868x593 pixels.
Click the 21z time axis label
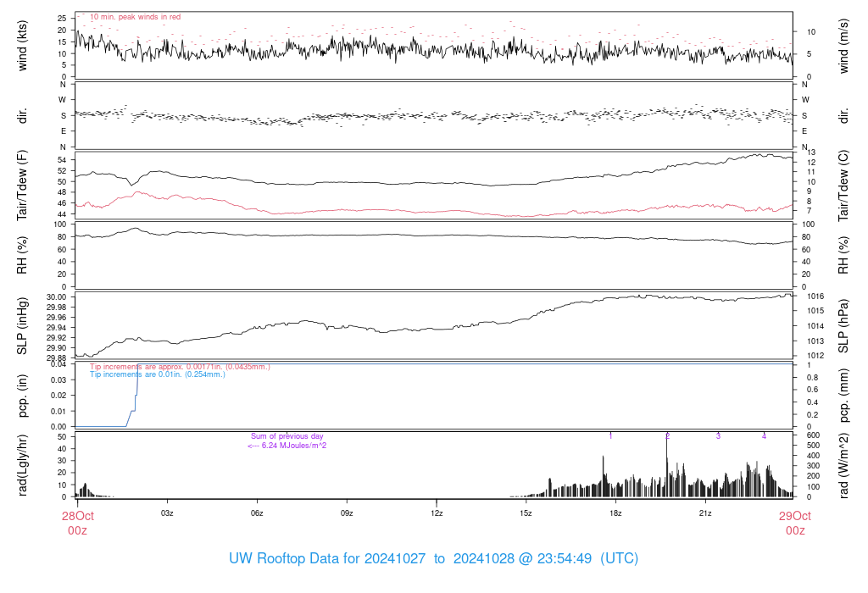point(704,513)
